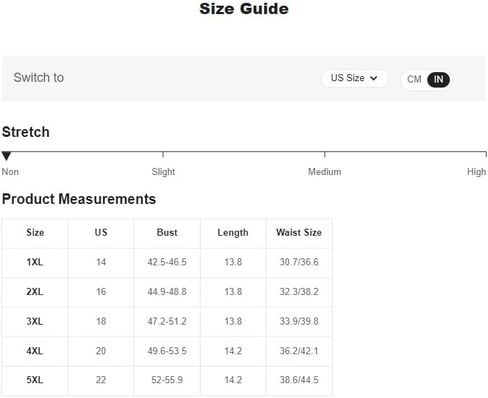Viewport: 488px width, 398px height.
Task: Switch units to CM
Action: (414, 79)
